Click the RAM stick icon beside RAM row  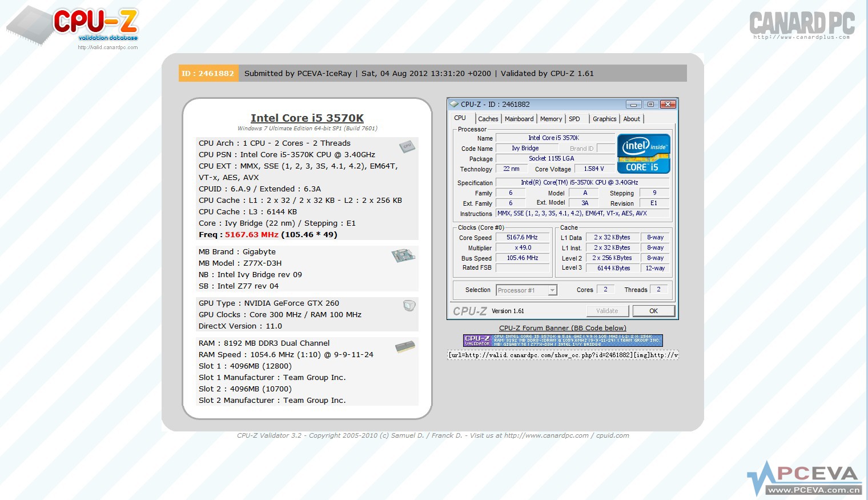405,346
